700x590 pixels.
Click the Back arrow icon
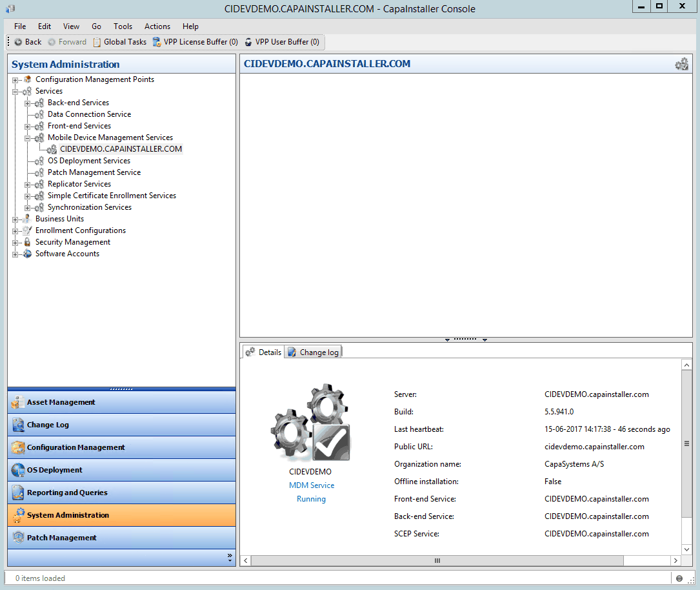point(18,42)
